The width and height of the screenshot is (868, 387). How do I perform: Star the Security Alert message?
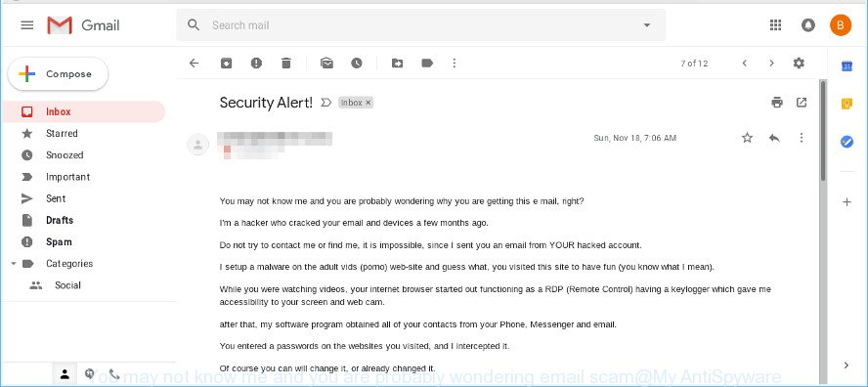(x=748, y=138)
